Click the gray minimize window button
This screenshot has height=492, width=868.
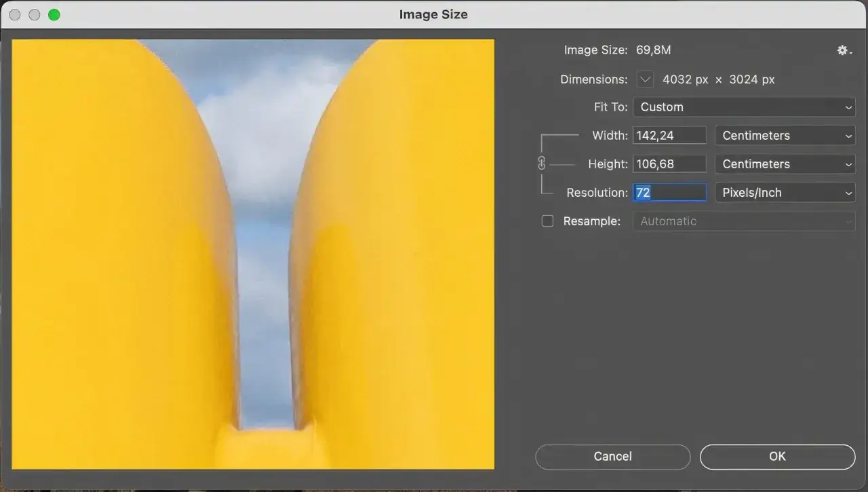tap(35, 14)
